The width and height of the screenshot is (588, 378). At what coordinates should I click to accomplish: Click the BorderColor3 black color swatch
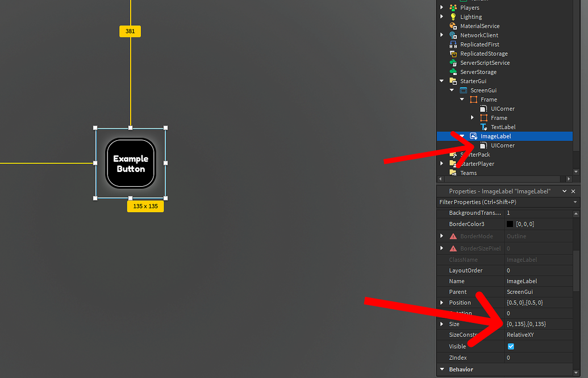(x=510, y=224)
